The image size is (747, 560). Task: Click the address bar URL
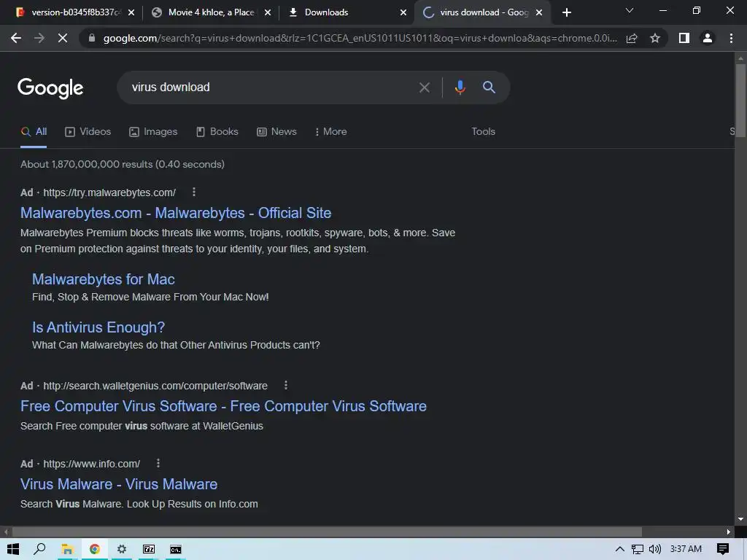tap(360, 38)
